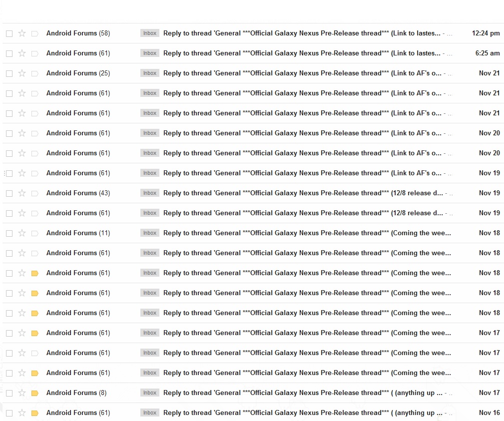Tick the checkbox for the 6:25 am message
This screenshot has height=421, width=504.
click(9, 53)
